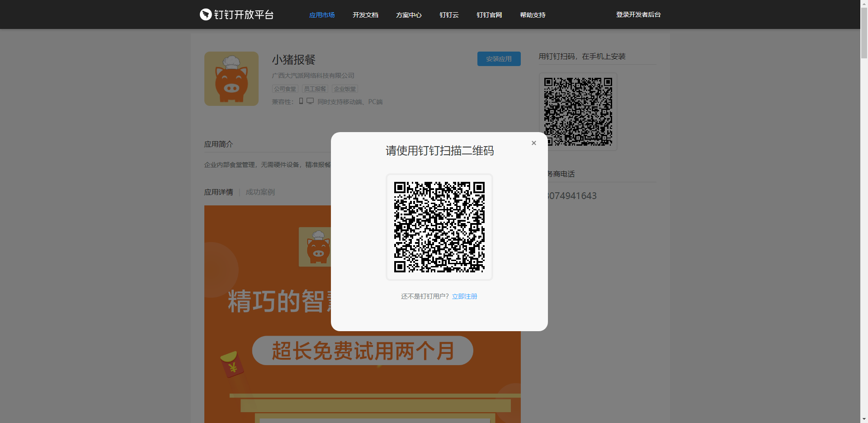The height and width of the screenshot is (423, 868).
Task: Click the 同时支持移动端、PC端 text
Action: 350,102
